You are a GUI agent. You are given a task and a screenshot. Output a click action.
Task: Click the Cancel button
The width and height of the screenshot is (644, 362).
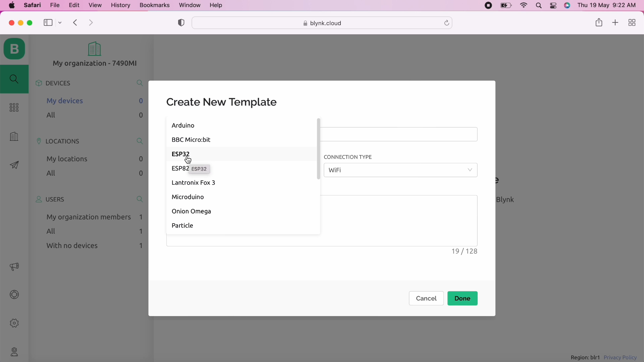coord(426,299)
